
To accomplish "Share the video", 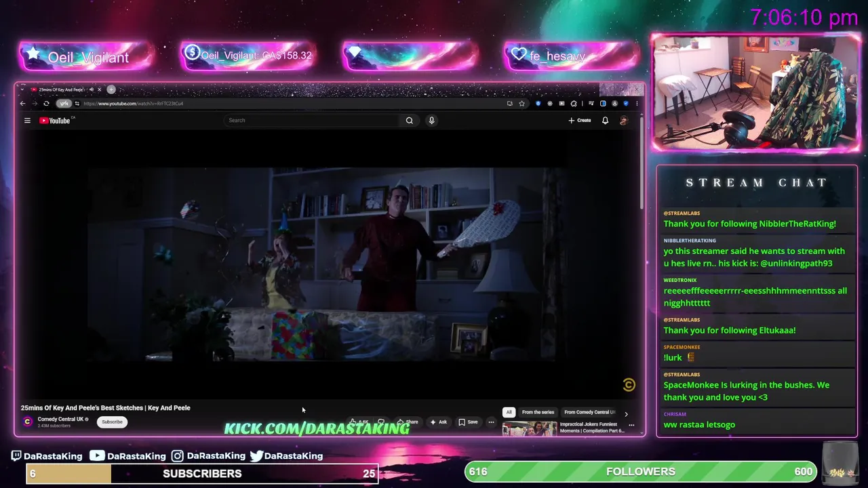I will 408,422.
